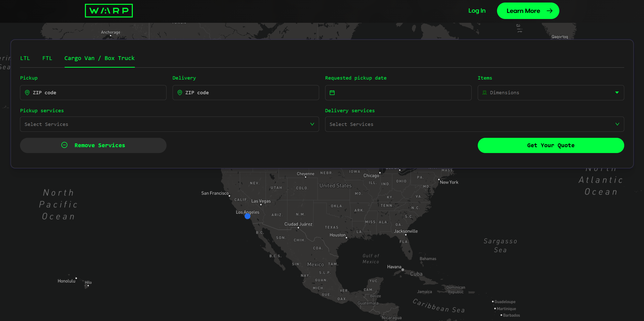Expand the Items Dimensions dropdown arrow
The height and width of the screenshot is (321, 644).
pyautogui.click(x=617, y=93)
